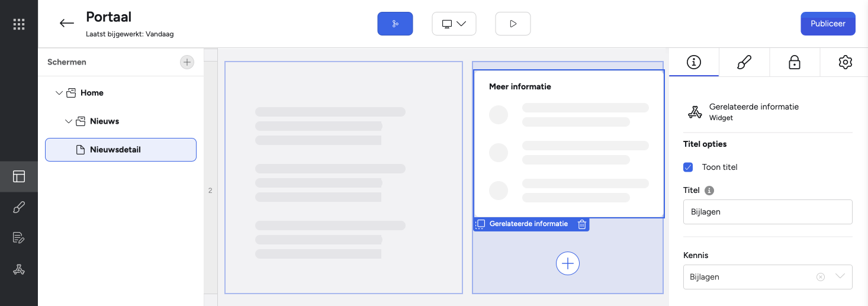
Task: Click the blue branching structure button
Action: coord(395,24)
